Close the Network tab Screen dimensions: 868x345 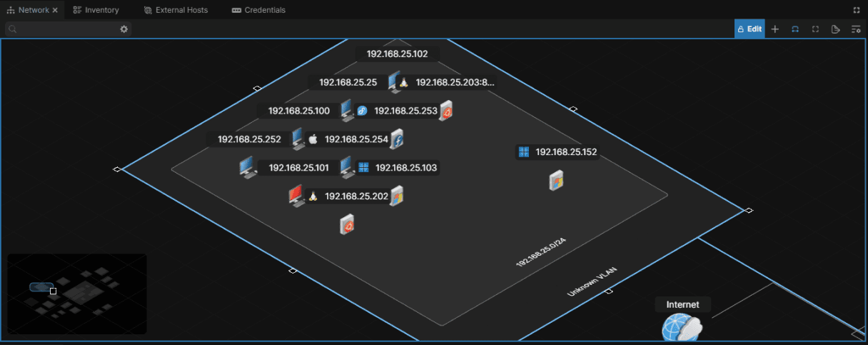(55, 10)
